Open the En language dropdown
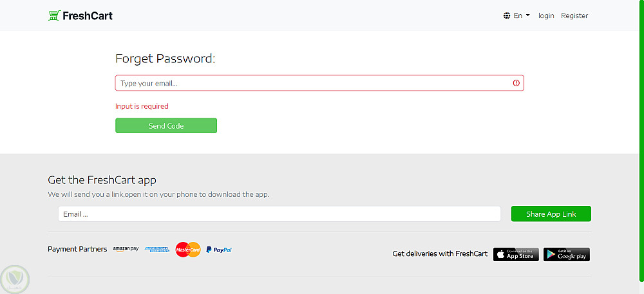 [x=518, y=15]
